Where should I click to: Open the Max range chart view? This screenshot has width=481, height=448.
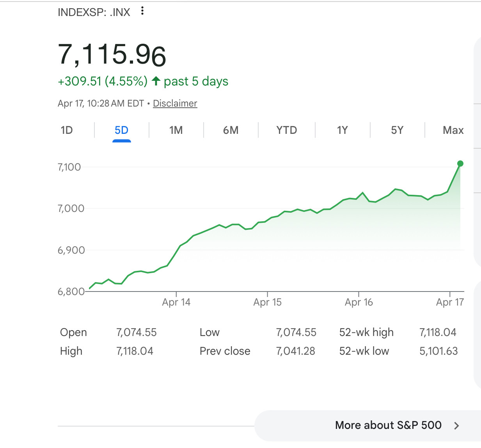point(453,130)
